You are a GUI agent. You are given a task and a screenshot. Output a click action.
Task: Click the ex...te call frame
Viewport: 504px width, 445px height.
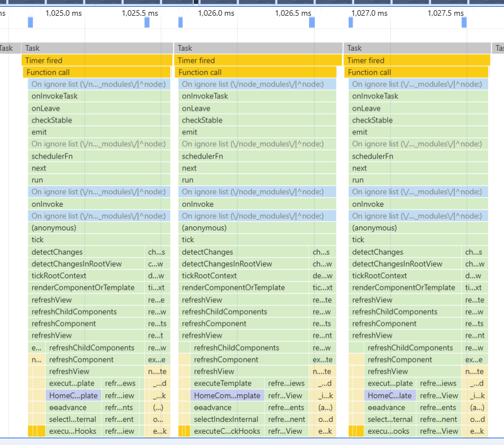coord(323,360)
